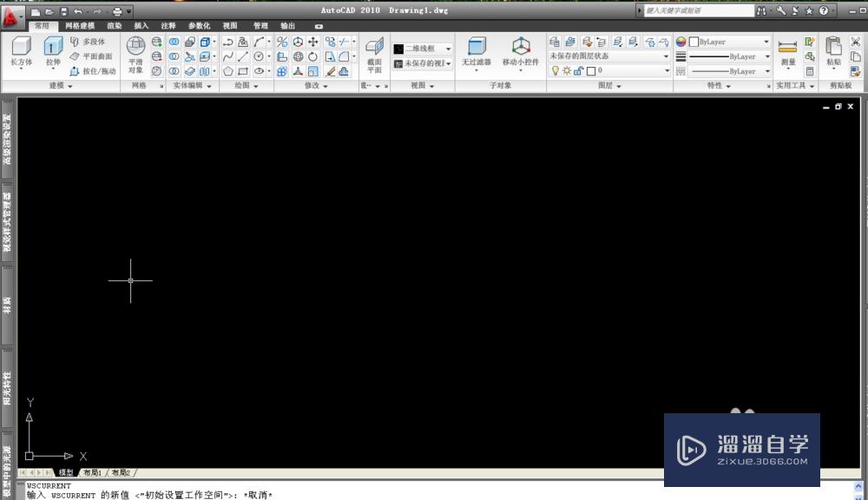Select the 长方体 (Box) modeling tool
The height and width of the screenshot is (500, 868).
point(20,48)
